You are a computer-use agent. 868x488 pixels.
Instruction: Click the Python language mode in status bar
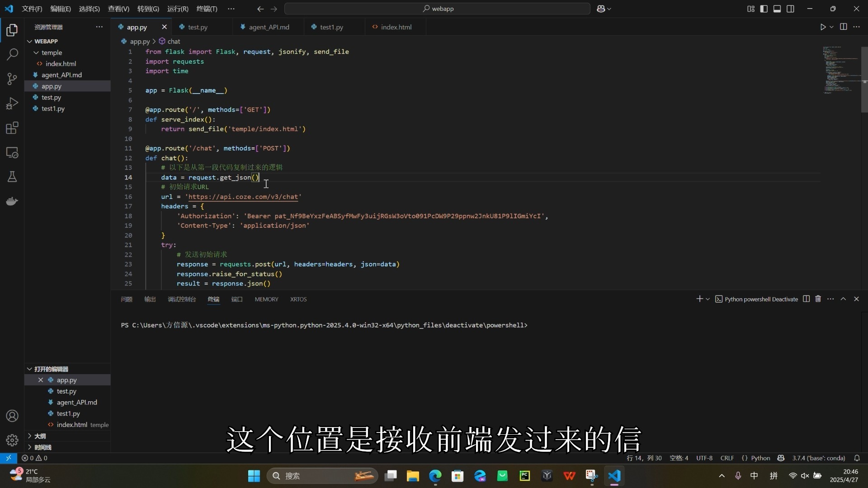[x=760, y=458]
